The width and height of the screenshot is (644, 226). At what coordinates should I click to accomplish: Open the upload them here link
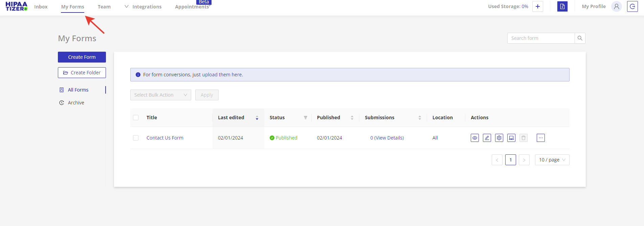222,75
